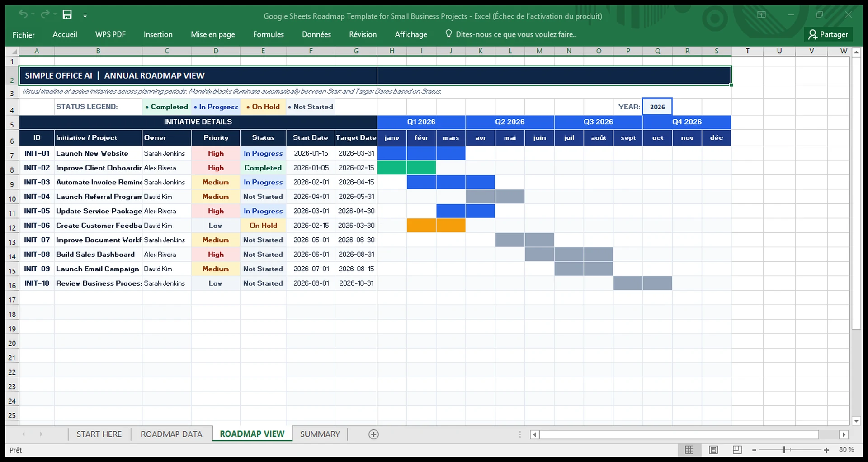Switch to START HERE sheet tab
This screenshot has height=462, width=868.
(99, 434)
